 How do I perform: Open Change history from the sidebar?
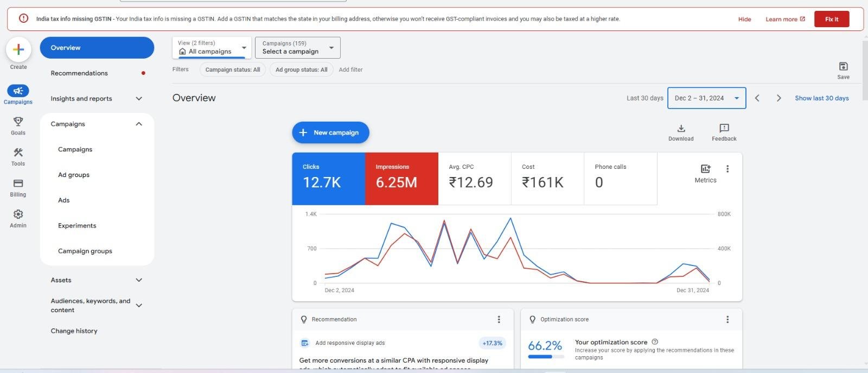[74, 331]
